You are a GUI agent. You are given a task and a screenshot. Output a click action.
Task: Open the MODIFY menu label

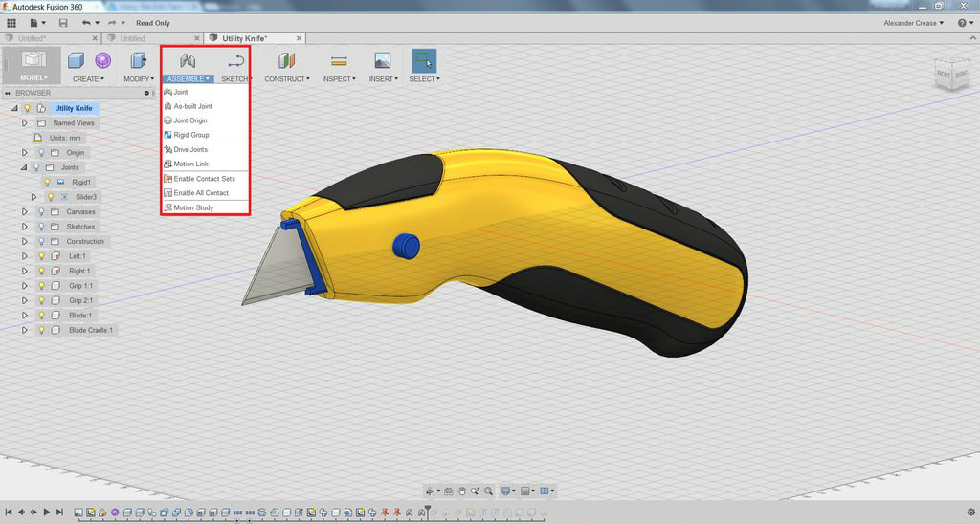point(139,79)
